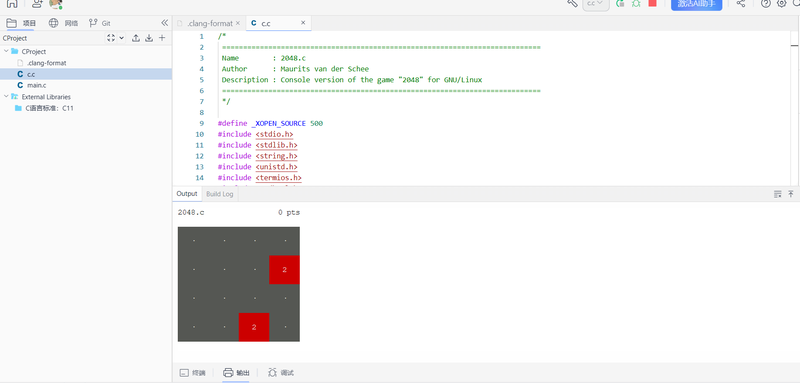800x383 pixels.
Task: Click the download project icon
Action: 149,38
